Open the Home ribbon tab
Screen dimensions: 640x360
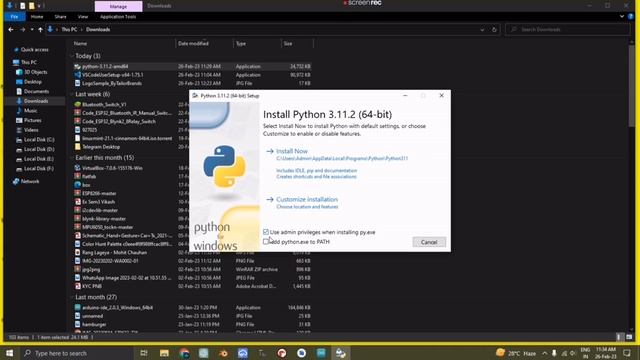pos(37,17)
